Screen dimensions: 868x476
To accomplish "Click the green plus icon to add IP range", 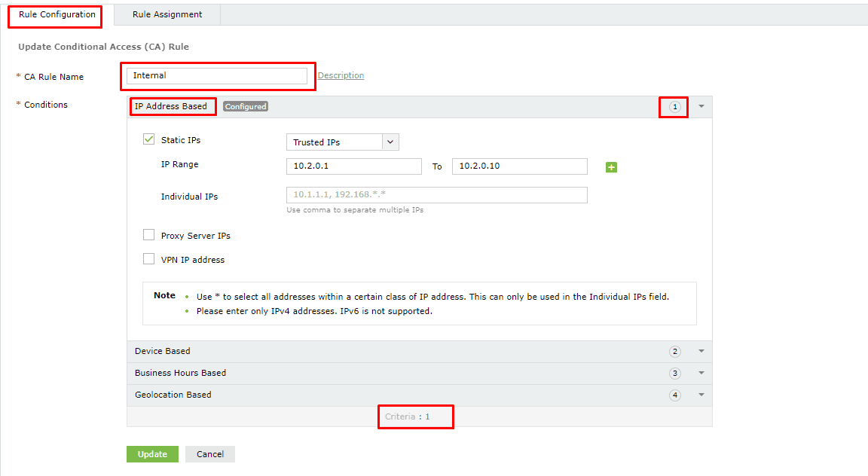I will (x=611, y=166).
